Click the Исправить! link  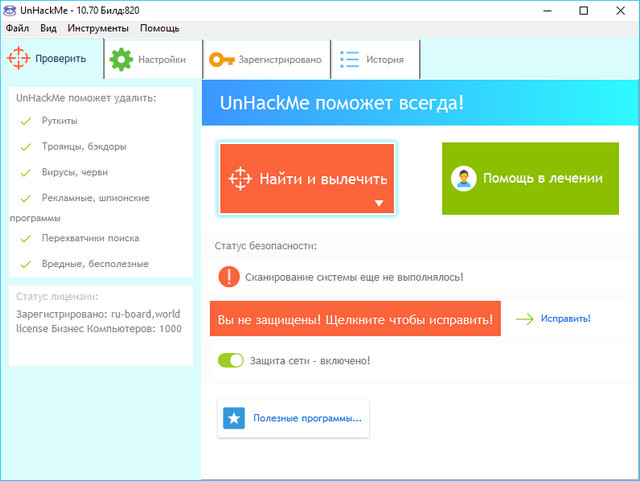pos(565,319)
